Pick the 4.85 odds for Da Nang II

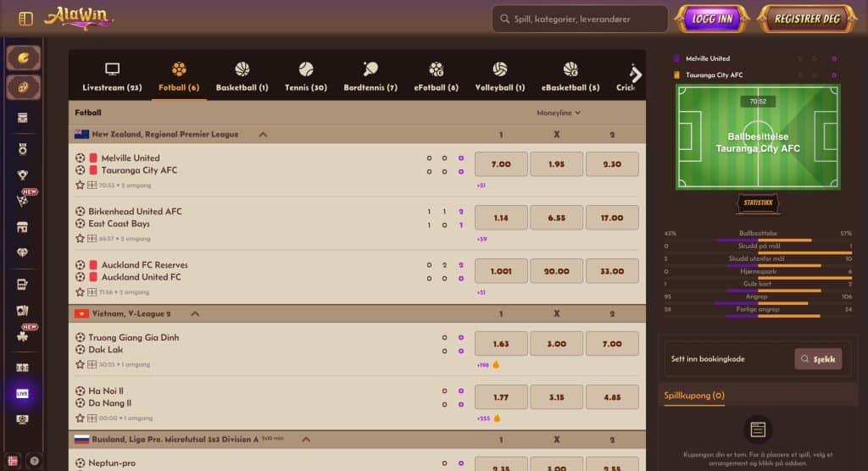(612, 396)
